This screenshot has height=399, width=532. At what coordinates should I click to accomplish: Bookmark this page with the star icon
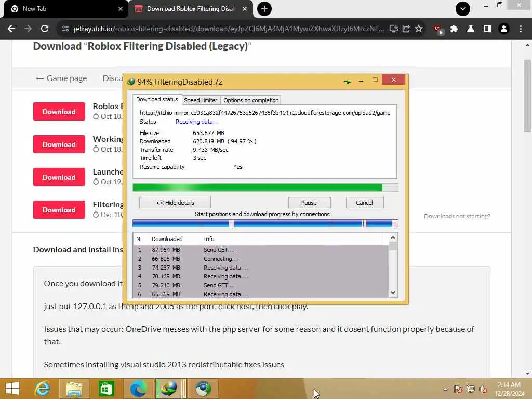419,29
